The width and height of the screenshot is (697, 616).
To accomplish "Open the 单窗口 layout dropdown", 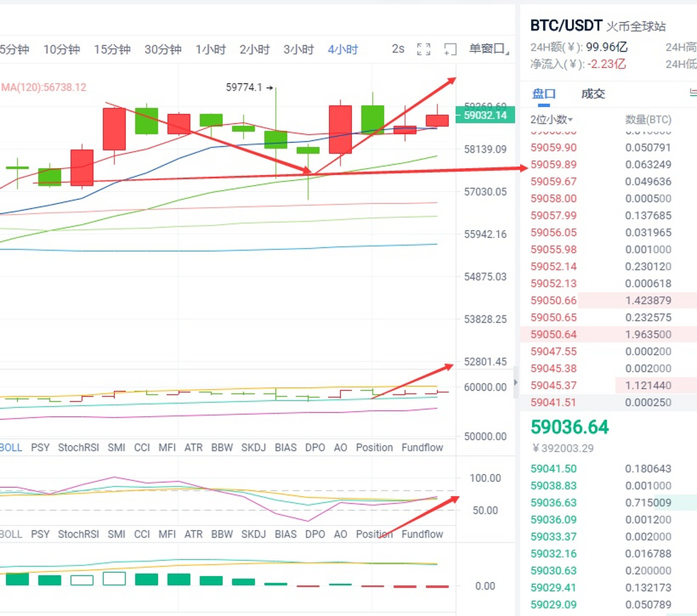I will click(489, 49).
